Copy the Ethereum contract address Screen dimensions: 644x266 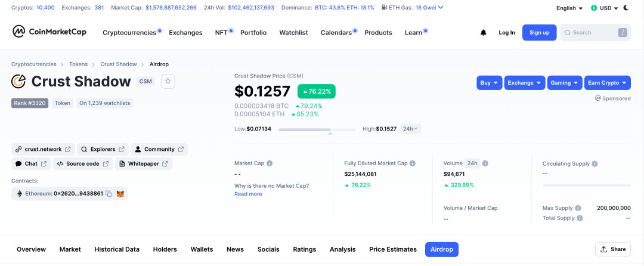tap(109, 193)
